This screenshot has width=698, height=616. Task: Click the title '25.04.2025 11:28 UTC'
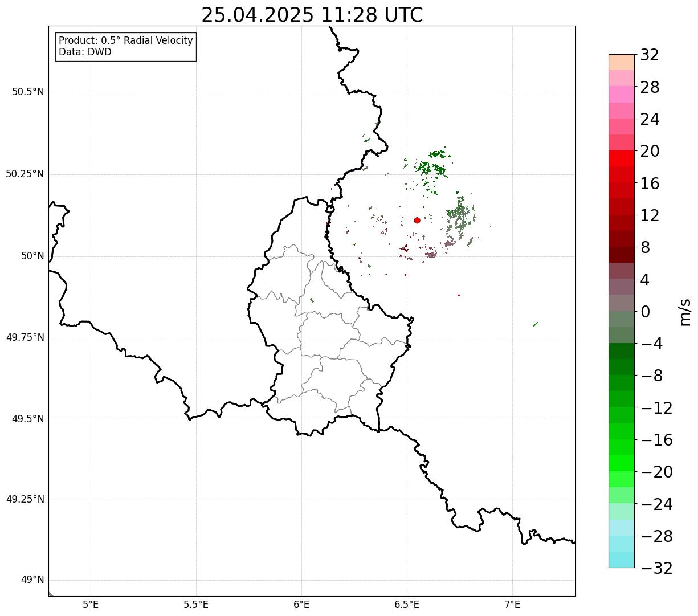pos(312,15)
